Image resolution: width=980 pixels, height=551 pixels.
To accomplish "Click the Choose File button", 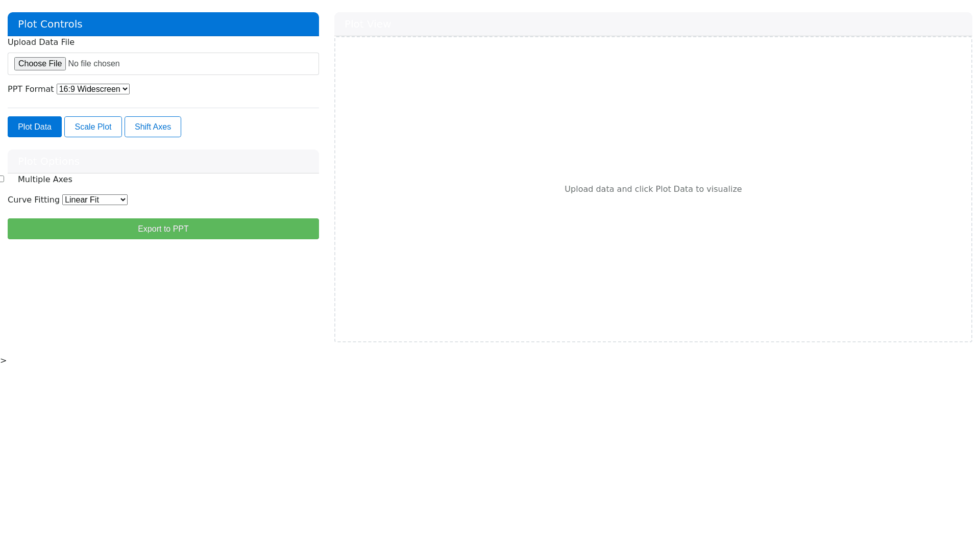I will coord(40,64).
